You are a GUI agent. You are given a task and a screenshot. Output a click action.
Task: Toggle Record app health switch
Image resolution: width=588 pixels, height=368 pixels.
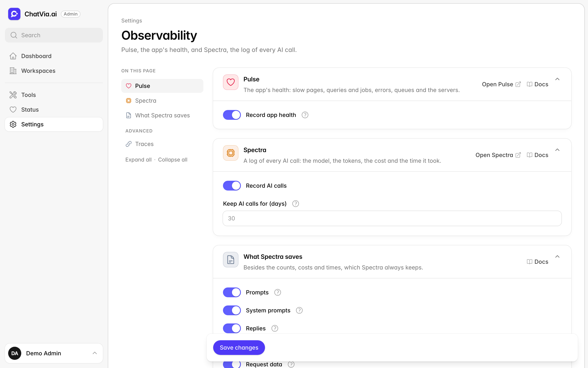[x=232, y=115]
